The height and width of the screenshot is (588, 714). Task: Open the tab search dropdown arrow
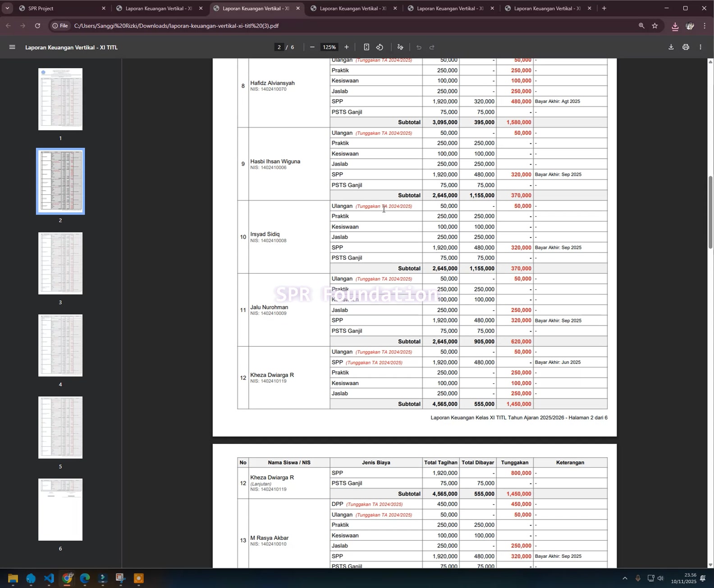[x=7, y=8]
